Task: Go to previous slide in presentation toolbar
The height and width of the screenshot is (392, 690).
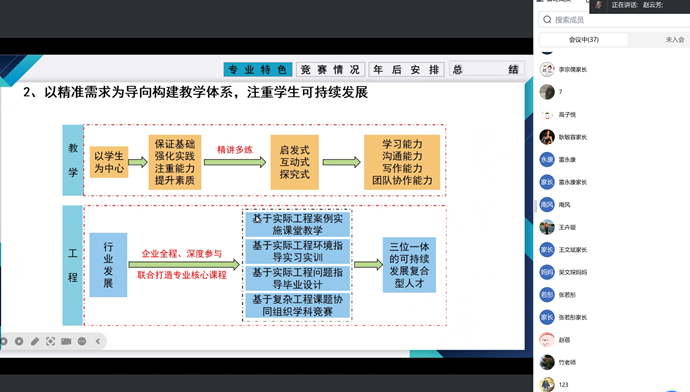Action: [4, 341]
